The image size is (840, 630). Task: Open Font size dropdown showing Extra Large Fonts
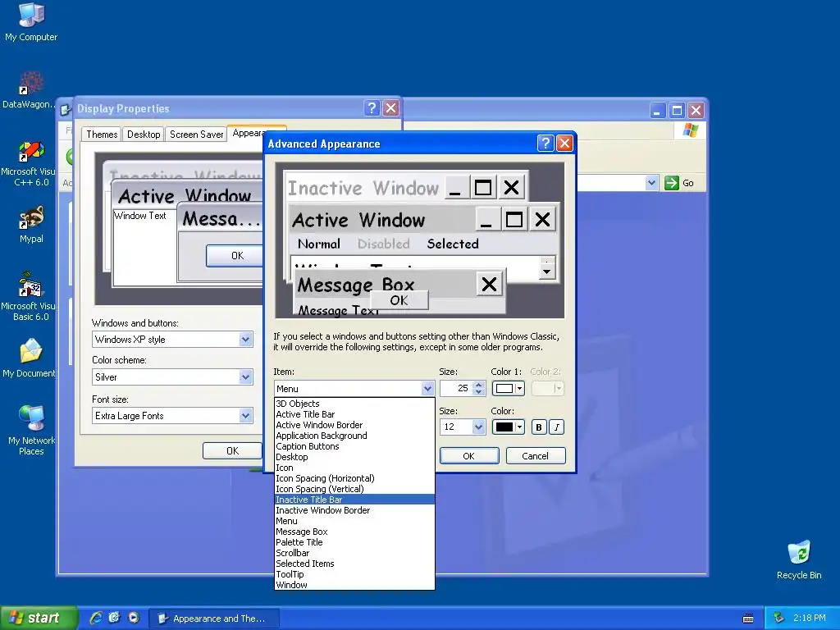pos(245,415)
